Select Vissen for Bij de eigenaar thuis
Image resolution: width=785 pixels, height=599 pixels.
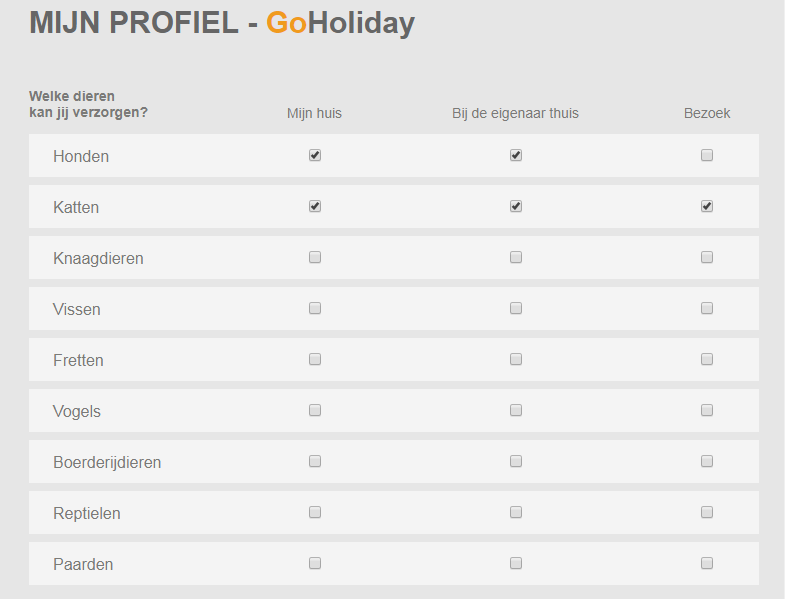[516, 308]
